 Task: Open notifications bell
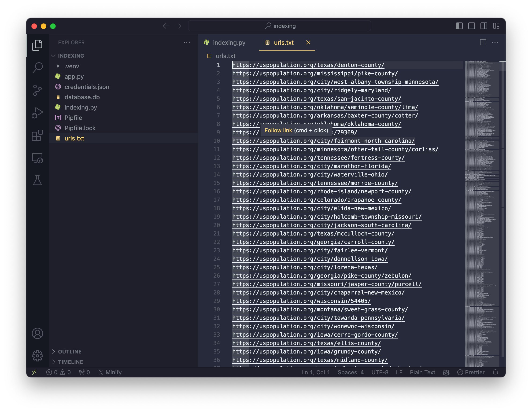495,372
